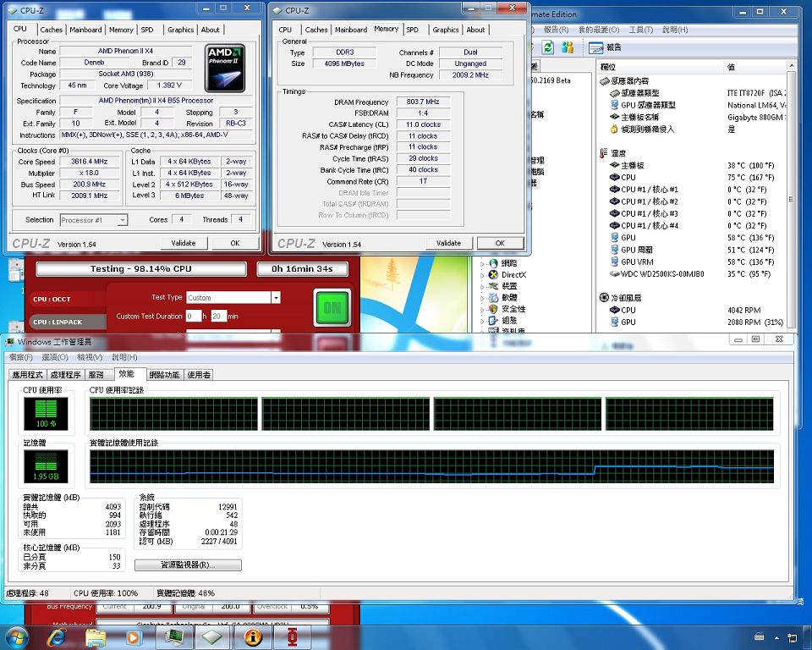The width and height of the screenshot is (812, 650).
Task: Expand the DirectX node in Everest tree
Action: coord(482,275)
